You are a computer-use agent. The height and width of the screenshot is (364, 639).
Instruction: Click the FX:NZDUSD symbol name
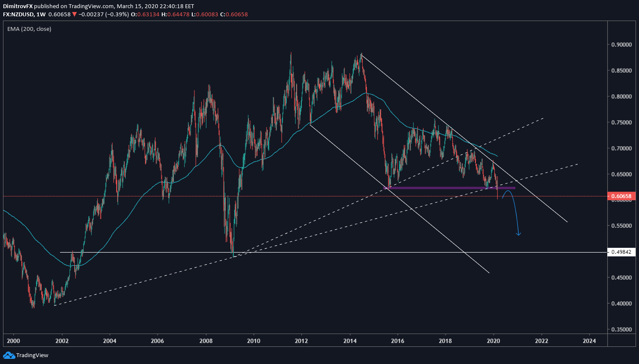tap(18, 14)
